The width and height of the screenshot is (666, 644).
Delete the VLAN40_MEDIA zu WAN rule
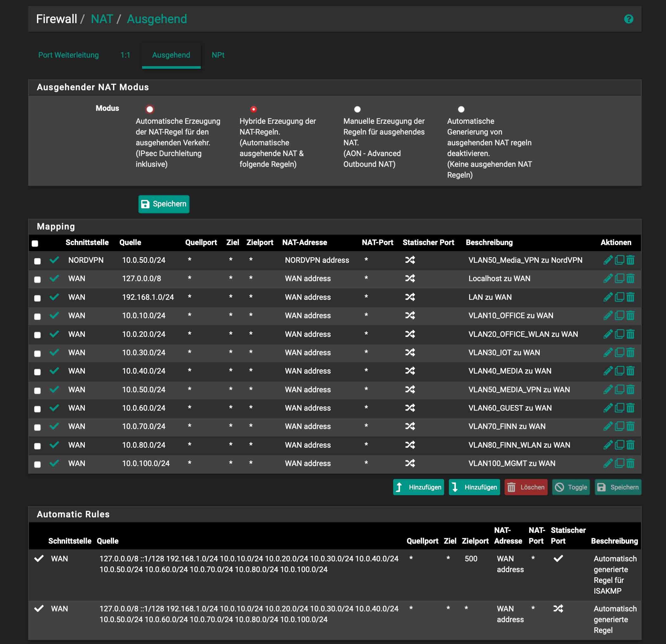[630, 371]
